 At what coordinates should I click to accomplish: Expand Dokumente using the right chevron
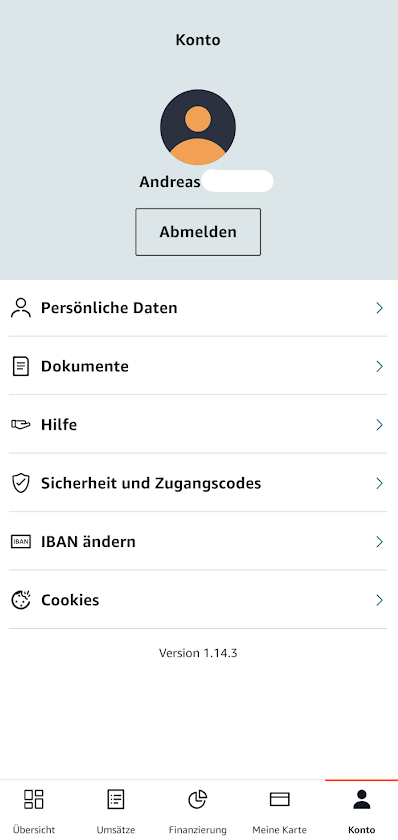pyautogui.click(x=379, y=366)
